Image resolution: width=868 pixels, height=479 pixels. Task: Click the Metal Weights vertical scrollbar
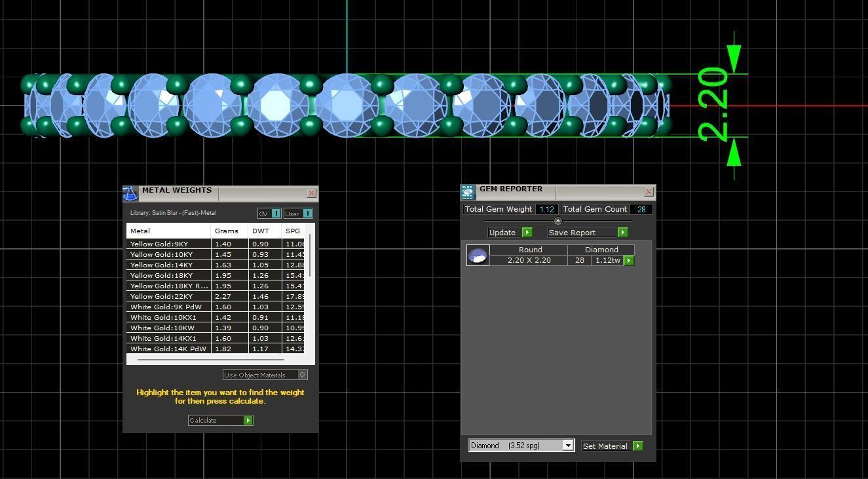pyautogui.click(x=310, y=256)
